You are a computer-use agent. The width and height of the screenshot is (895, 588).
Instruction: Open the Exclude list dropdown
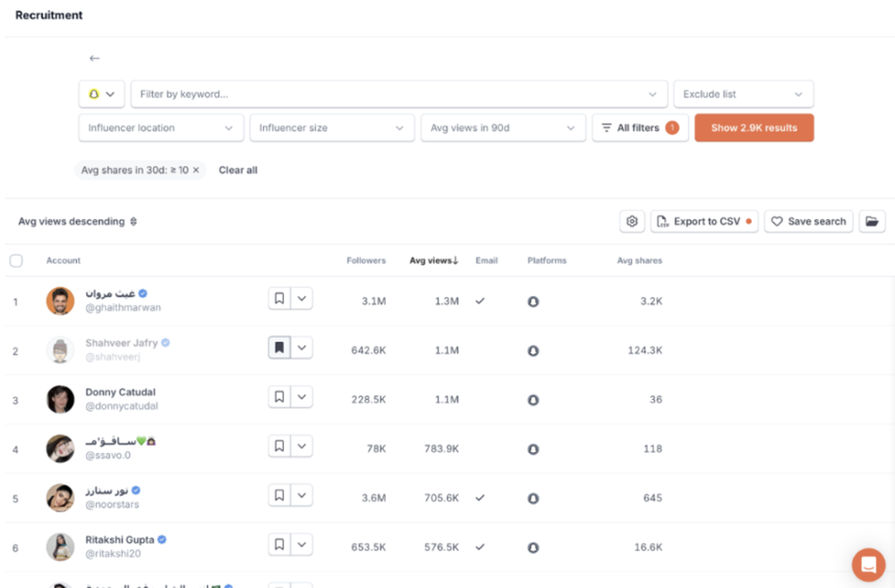[x=743, y=94]
